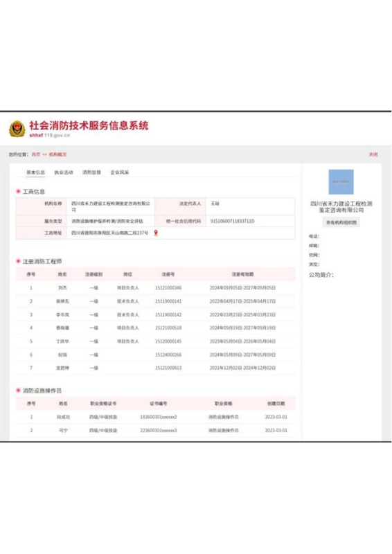The image size is (392, 554).
Task: Select engineer row with registration 15121000346
Action: pyautogui.click(x=155, y=288)
